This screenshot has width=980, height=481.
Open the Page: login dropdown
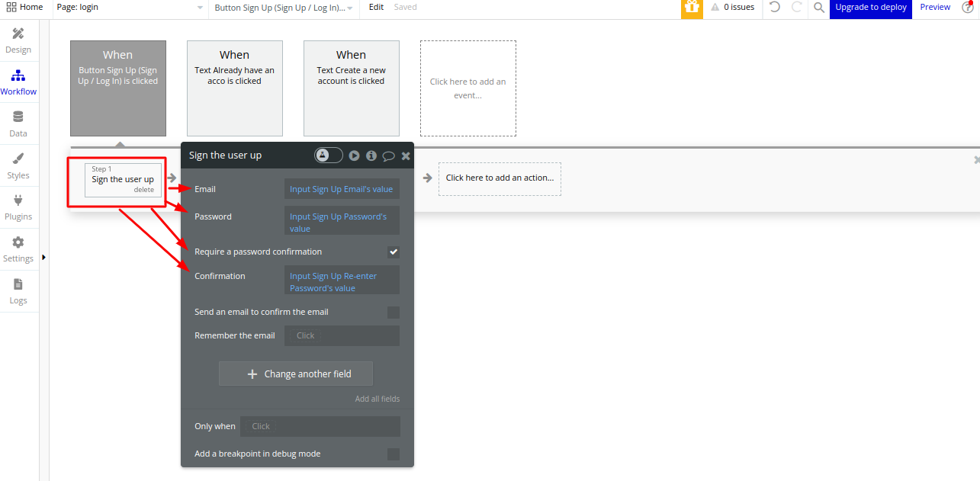(130, 8)
